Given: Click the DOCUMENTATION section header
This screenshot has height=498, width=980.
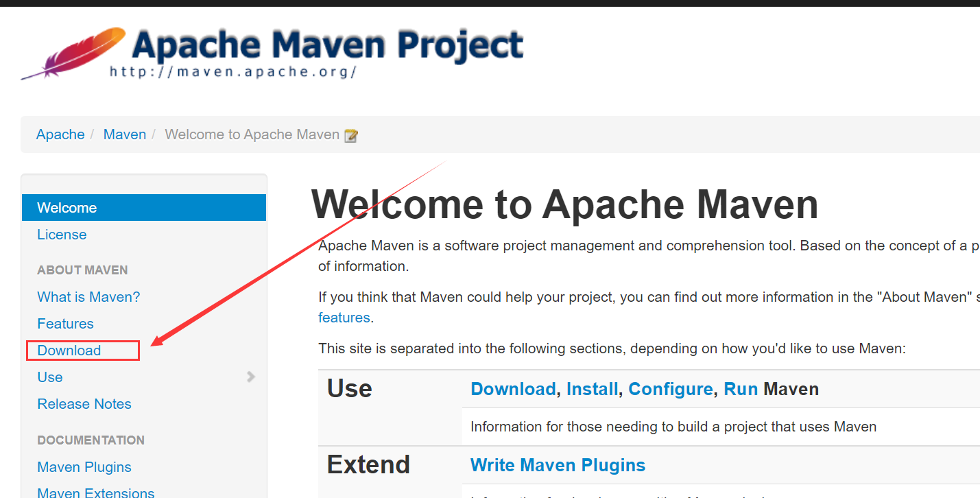Looking at the screenshot, I should coord(91,440).
